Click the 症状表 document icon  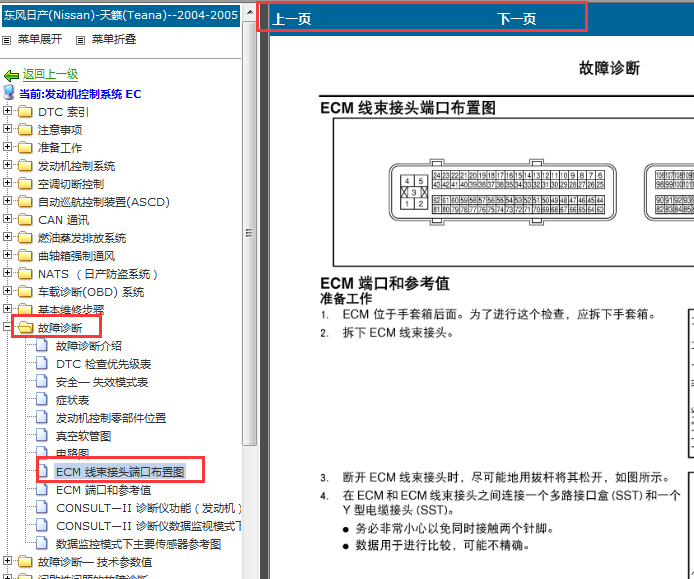point(42,399)
